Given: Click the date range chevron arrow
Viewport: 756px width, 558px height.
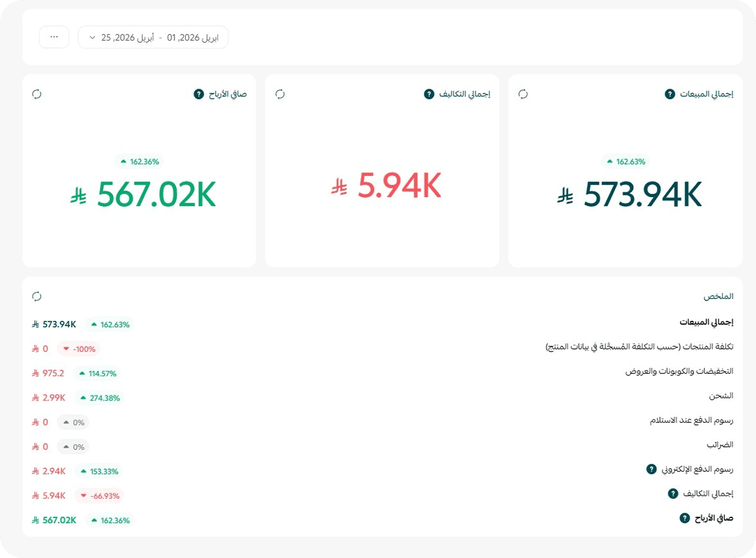Looking at the screenshot, I should (x=92, y=37).
